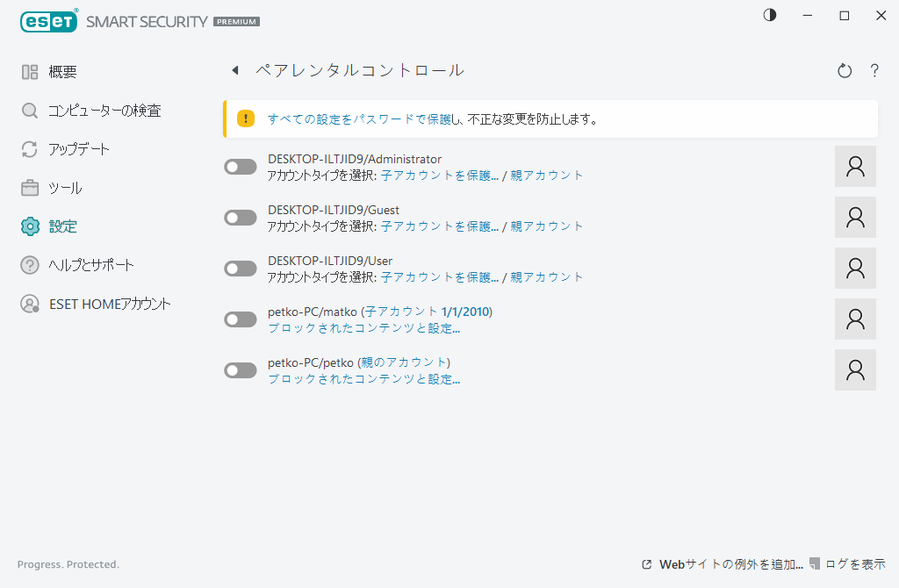The height and width of the screenshot is (588, 899).
Task: Open help via the question mark icon
Action: (x=874, y=71)
